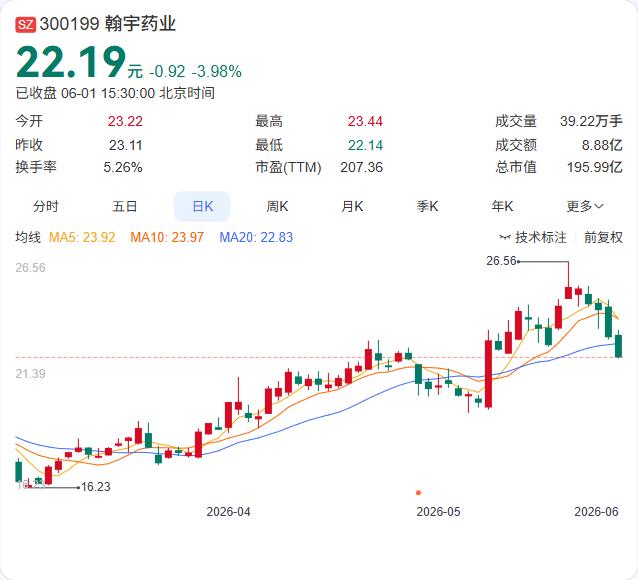The width and height of the screenshot is (638, 580).
Task: Click the 2026-05 date axis label
Action: click(438, 512)
